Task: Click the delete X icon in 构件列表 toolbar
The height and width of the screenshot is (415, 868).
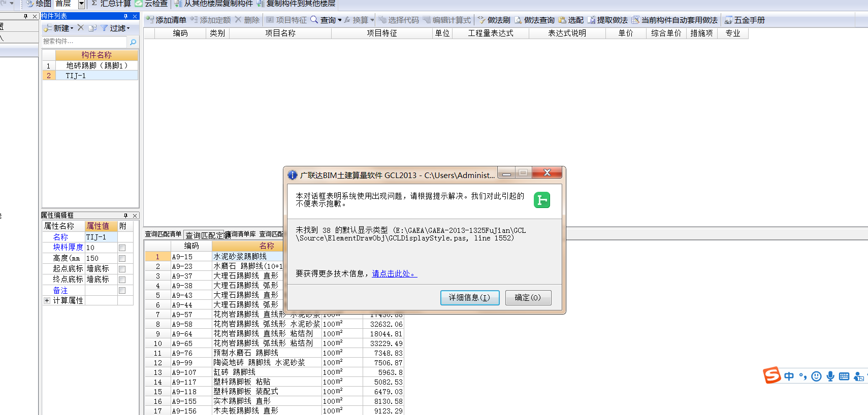Action: [x=80, y=28]
